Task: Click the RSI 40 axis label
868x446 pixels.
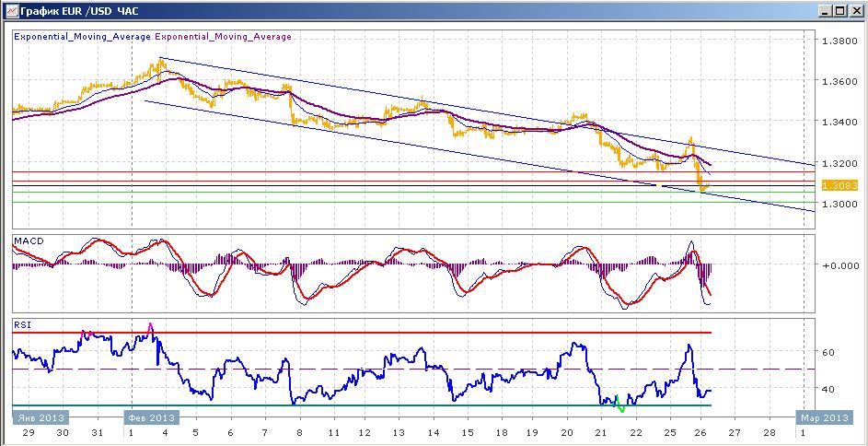Action: pos(828,389)
